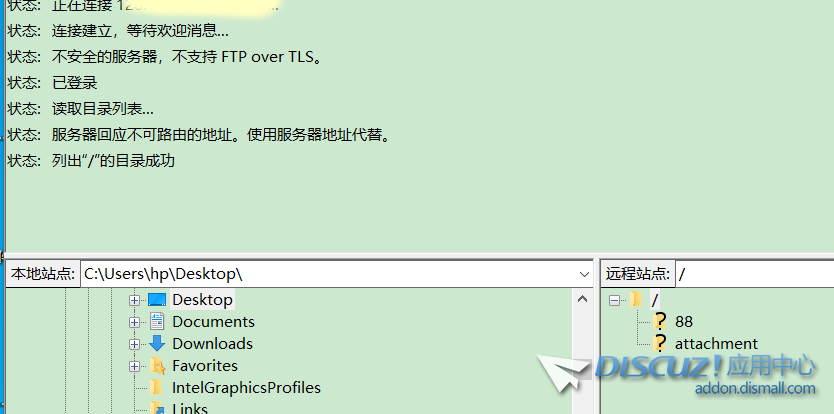Select the IntelGraphicsProfiles folder icon

[x=156, y=387]
